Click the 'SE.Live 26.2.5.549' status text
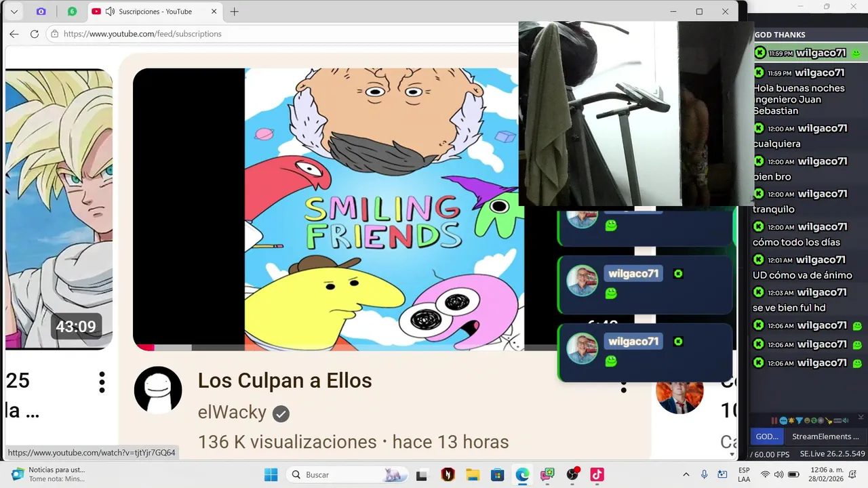The height and width of the screenshot is (488, 868). click(832, 454)
